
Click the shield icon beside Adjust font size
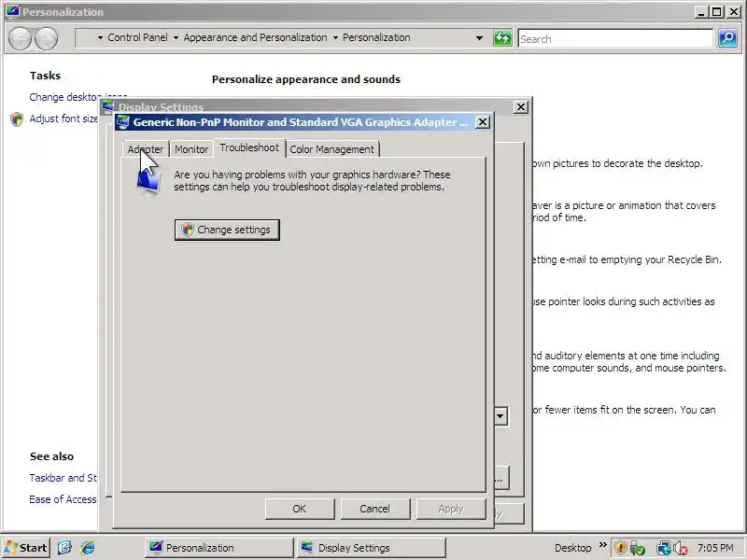[17, 119]
